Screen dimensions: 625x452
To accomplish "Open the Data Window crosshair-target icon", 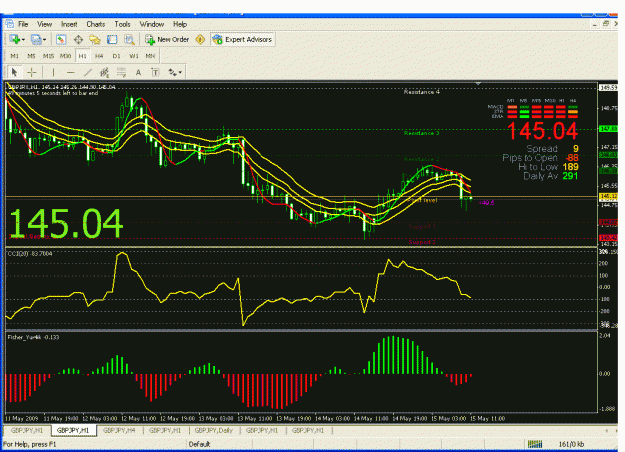I will click(x=78, y=39).
